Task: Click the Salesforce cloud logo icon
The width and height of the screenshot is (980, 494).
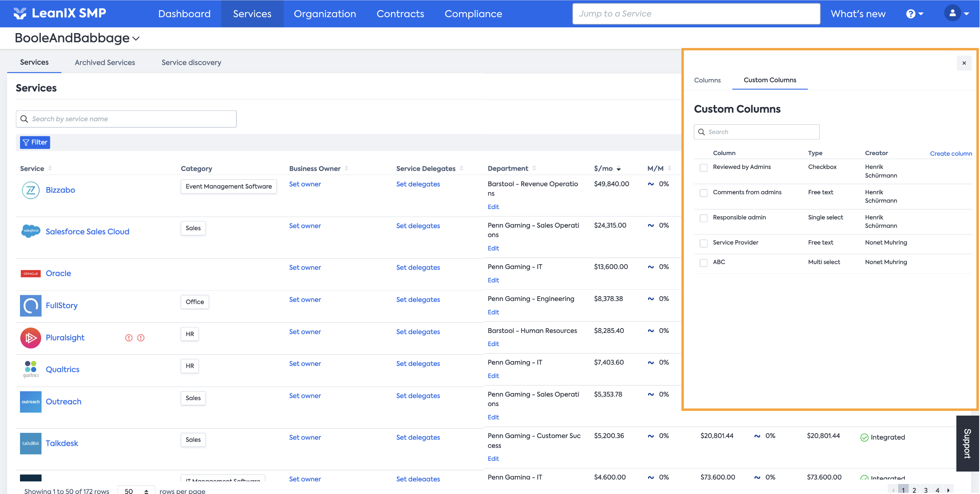Action: [x=31, y=231]
